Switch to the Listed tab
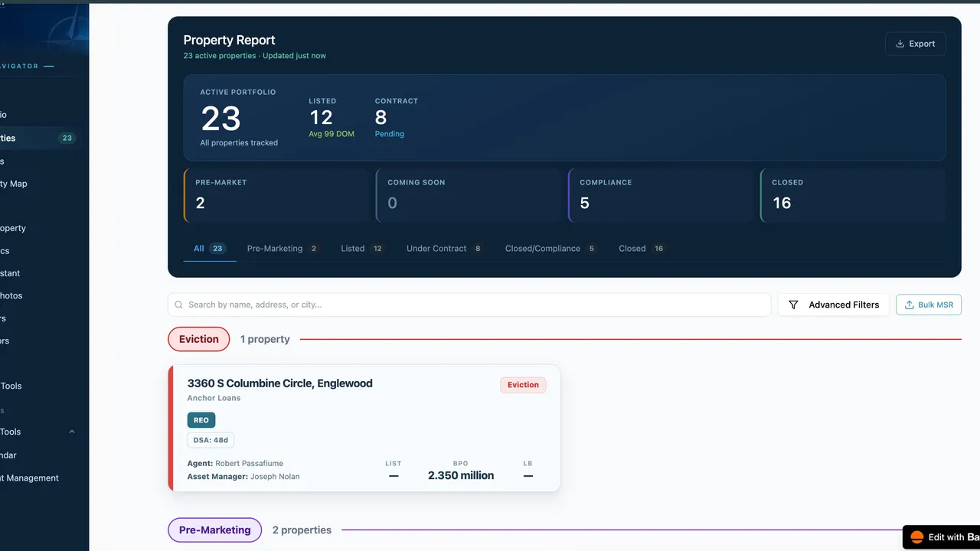Viewport: 980px width, 551px height. 363,249
